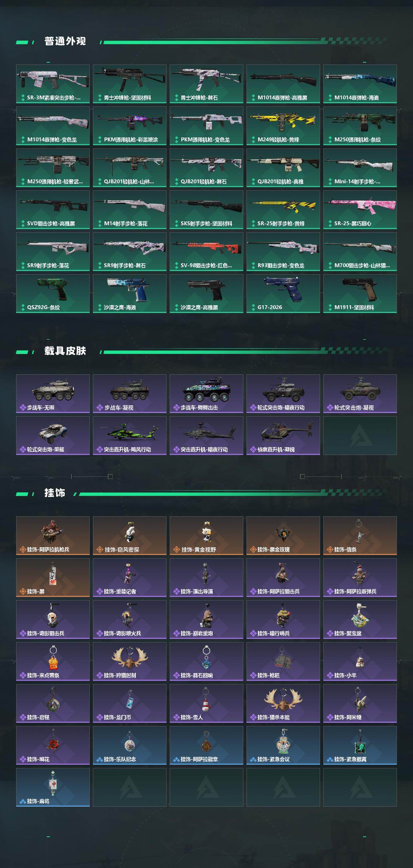Click the QSZ92G-条纹 green pistol
Screen dimensions: 413x868
[x=53, y=294]
